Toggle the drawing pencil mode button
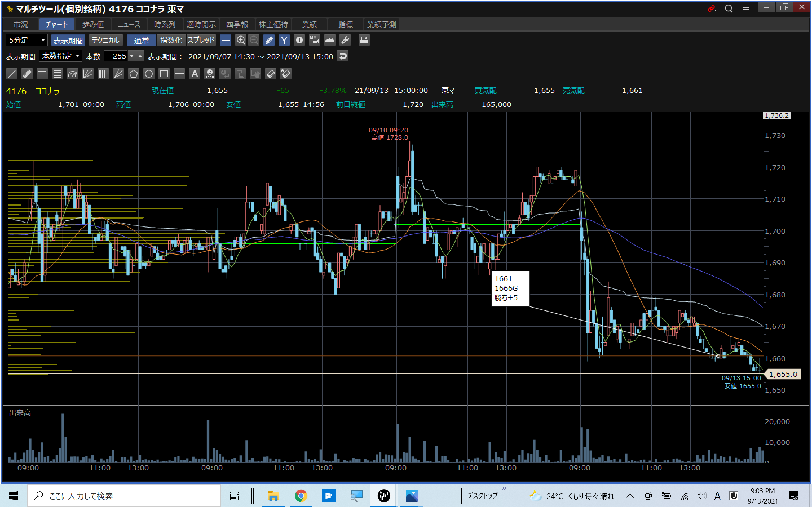This screenshot has height=507, width=812. click(269, 40)
